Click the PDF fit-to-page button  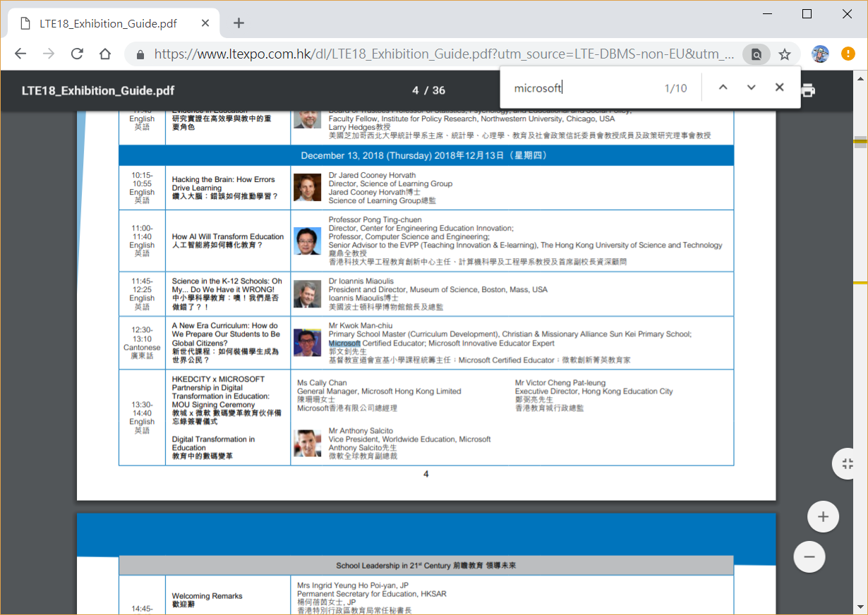point(846,463)
